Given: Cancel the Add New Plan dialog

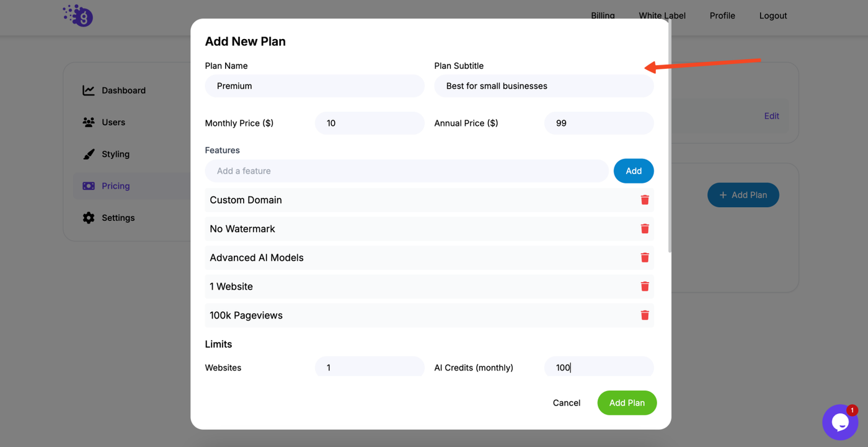Looking at the screenshot, I should (x=567, y=403).
